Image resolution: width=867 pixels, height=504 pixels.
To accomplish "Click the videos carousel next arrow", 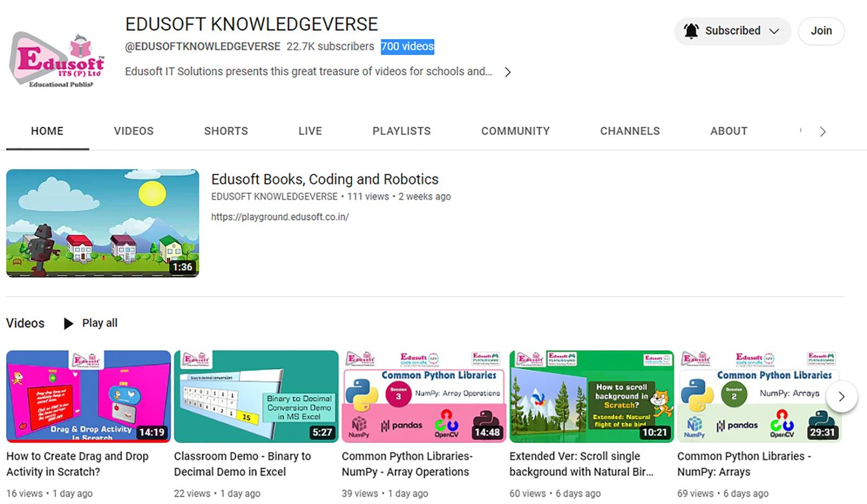I will coord(842,396).
